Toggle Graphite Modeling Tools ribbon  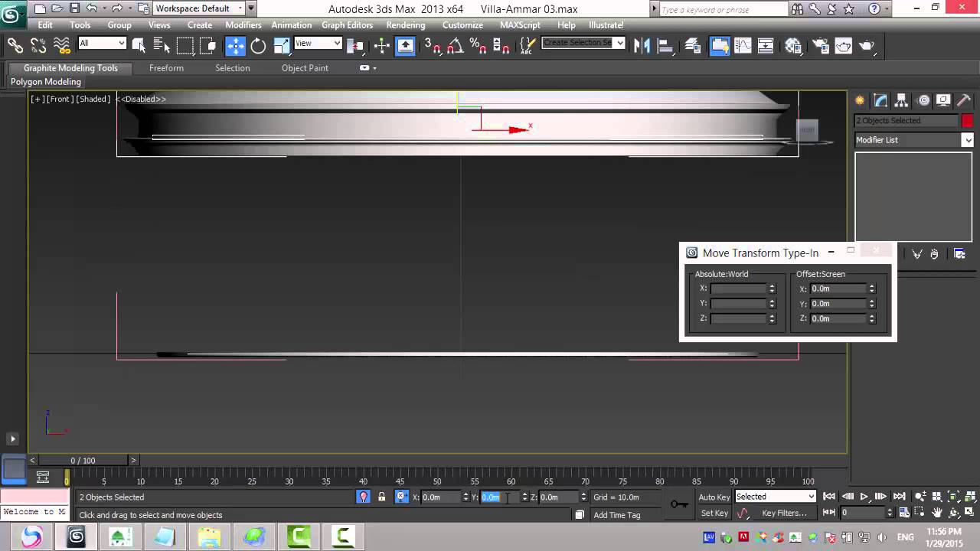[x=720, y=46]
